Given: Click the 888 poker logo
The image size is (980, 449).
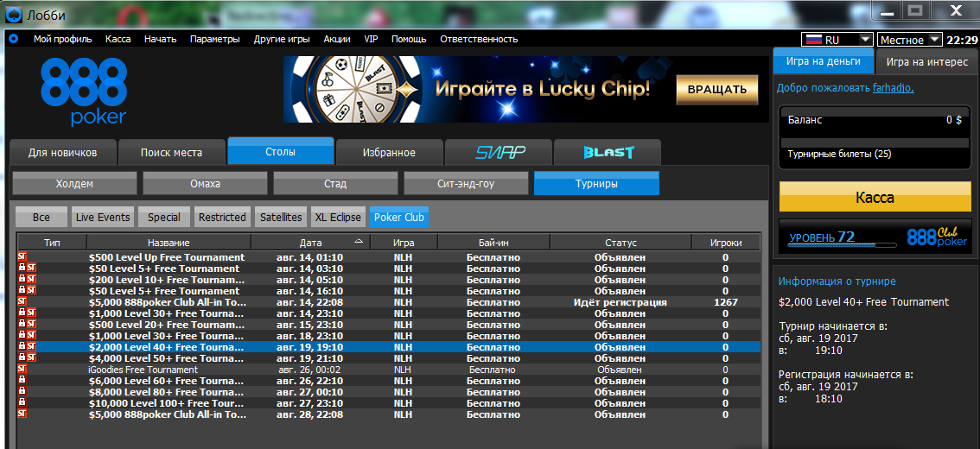Looking at the screenshot, I should pyautogui.click(x=84, y=92).
